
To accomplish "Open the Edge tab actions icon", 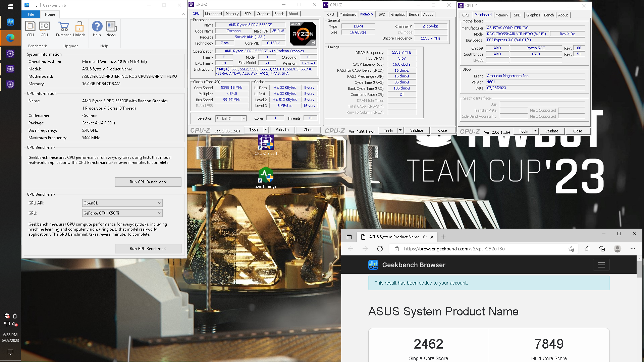I will click(349, 237).
